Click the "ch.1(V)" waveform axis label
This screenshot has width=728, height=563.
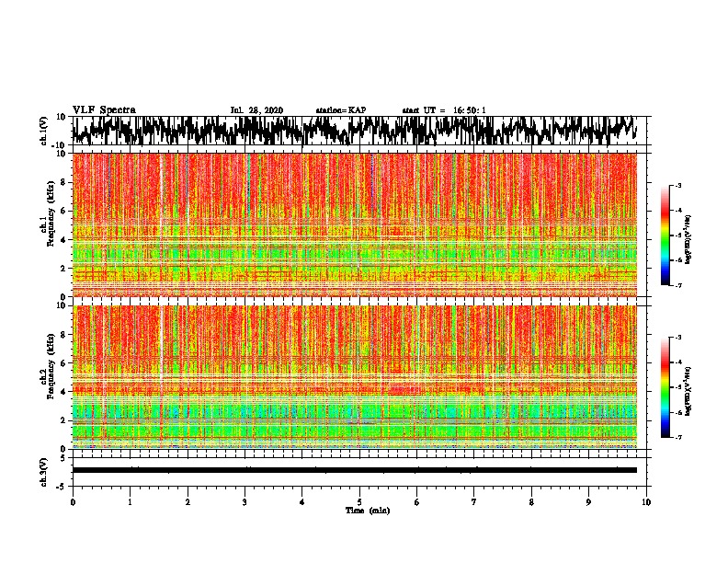(x=43, y=131)
